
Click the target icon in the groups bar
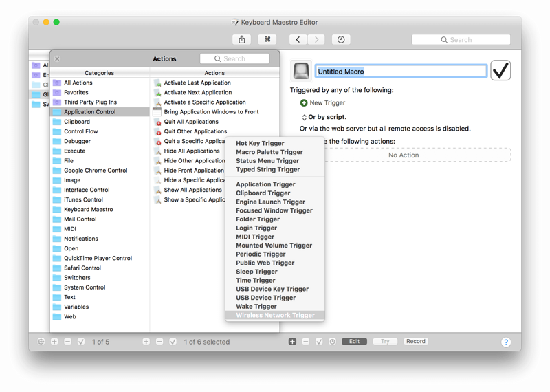[41, 342]
